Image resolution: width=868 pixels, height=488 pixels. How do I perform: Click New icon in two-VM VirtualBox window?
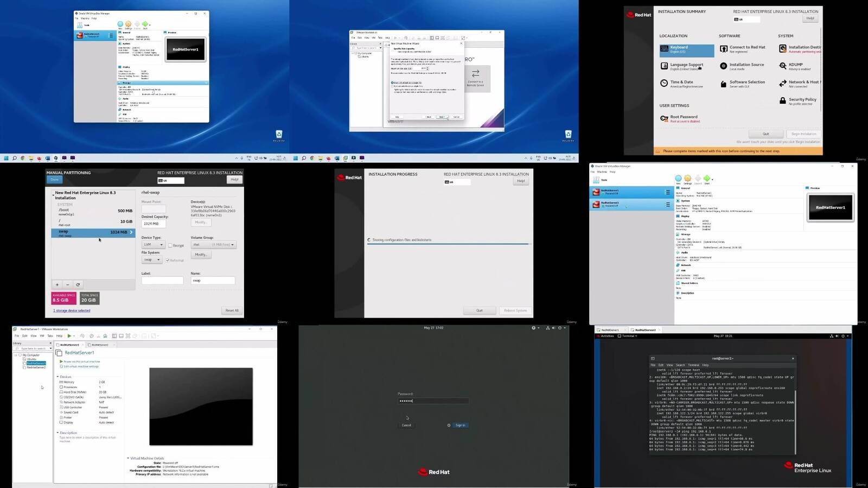pos(678,179)
